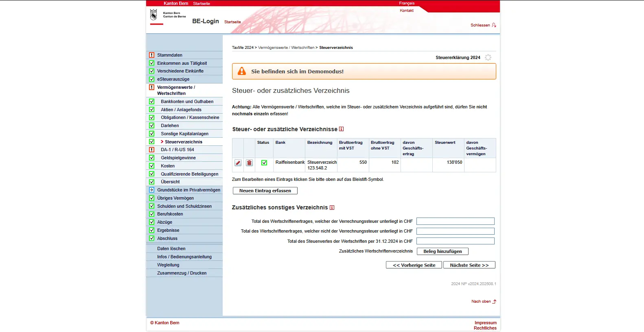
Task: Click the warning status icon next to Stammdaten
Action: (x=152, y=55)
